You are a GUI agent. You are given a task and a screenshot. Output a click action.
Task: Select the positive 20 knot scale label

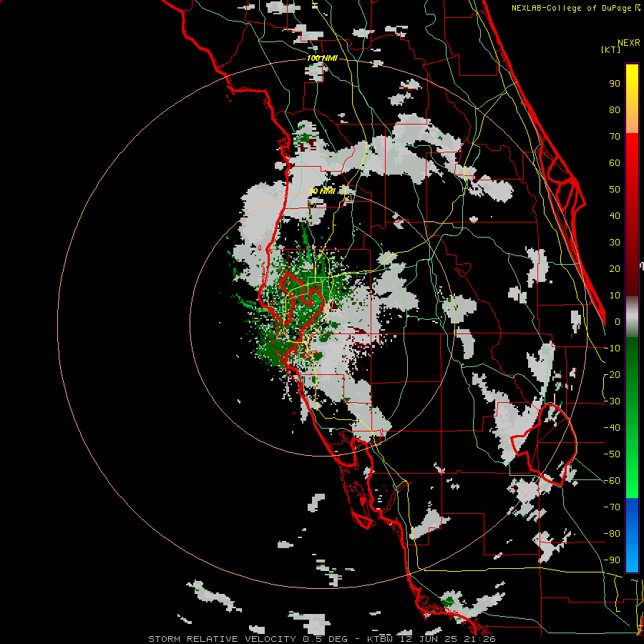[615, 269]
